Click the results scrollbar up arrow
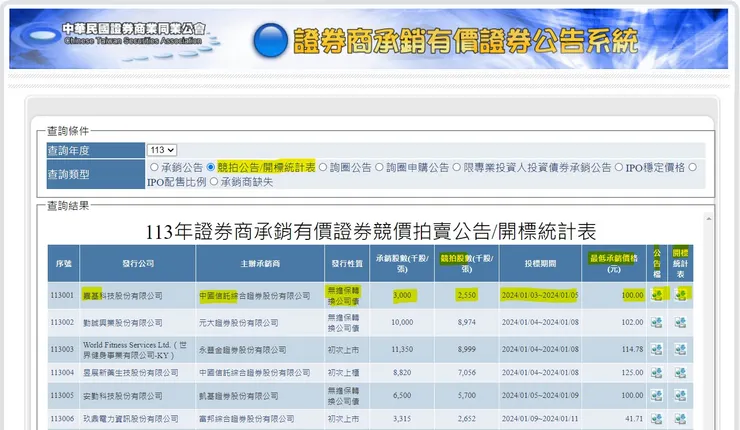The image size is (740, 430). click(709, 219)
